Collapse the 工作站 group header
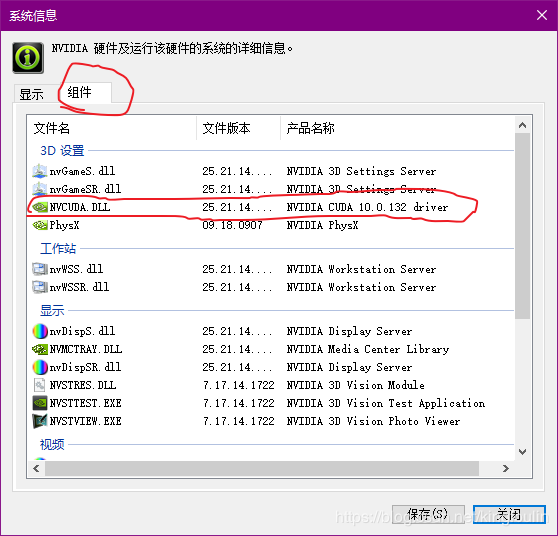Image resolution: width=558 pixels, height=536 pixels. tap(58, 248)
